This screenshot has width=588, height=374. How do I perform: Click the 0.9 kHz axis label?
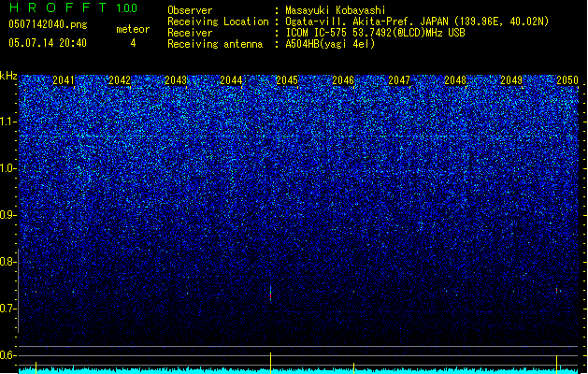tap(8, 215)
